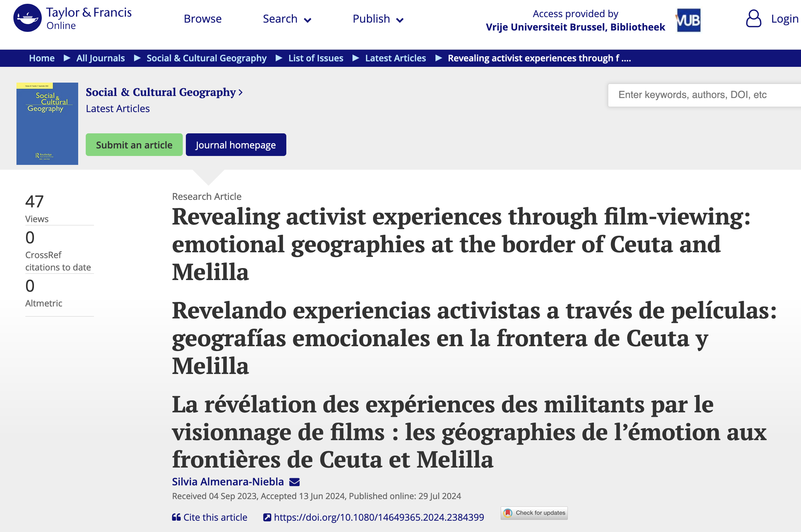Focus the keywords, authors, DOI search field
801x532 pixels.
click(703, 95)
